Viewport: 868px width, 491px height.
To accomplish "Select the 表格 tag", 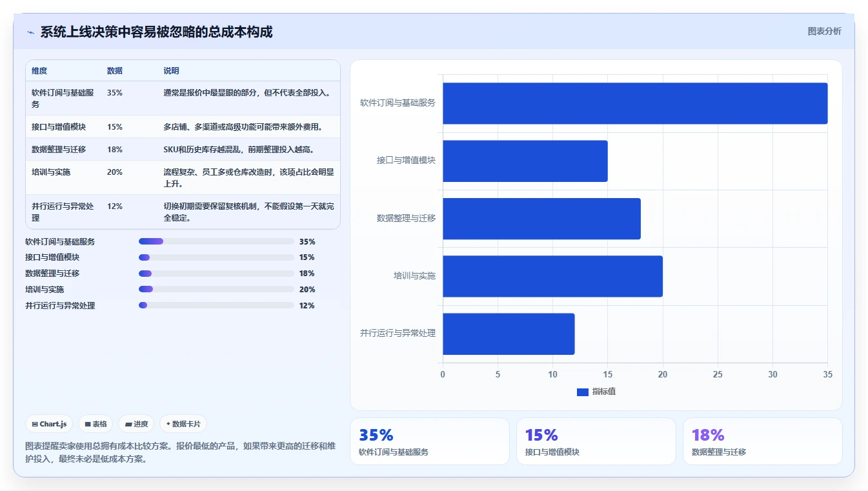I will coord(96,424).
